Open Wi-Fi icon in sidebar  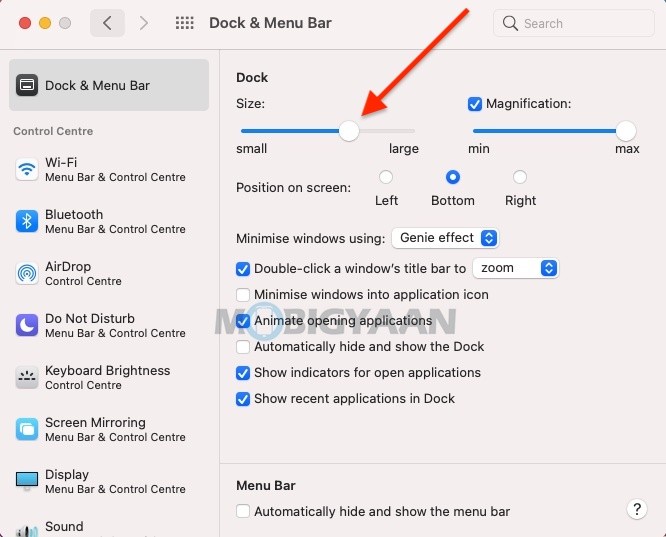point(27,169)
